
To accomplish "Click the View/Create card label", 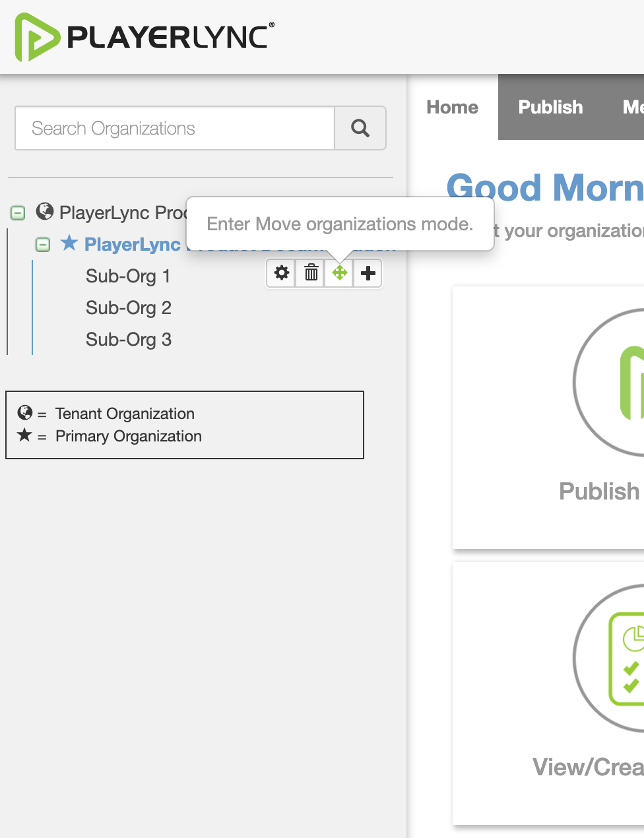I will click(587, 767).
